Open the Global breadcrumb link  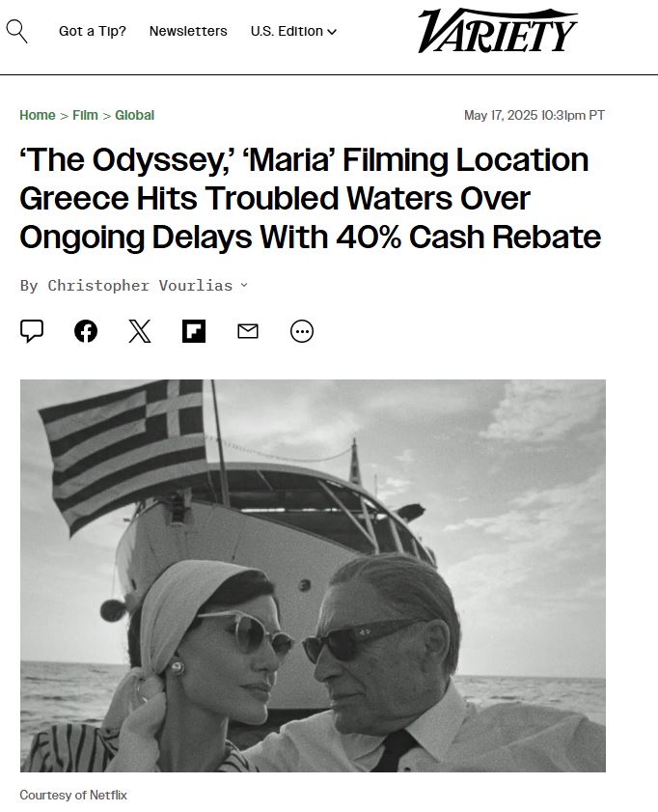pos(134,115)
